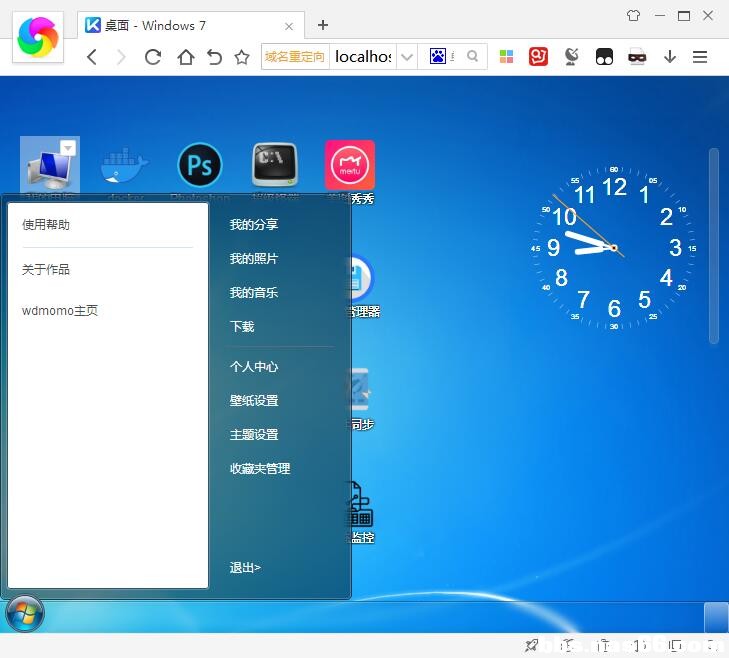729x658 pixels.
Task: Click the incognito mask extension icon
Action: (636, 57)
